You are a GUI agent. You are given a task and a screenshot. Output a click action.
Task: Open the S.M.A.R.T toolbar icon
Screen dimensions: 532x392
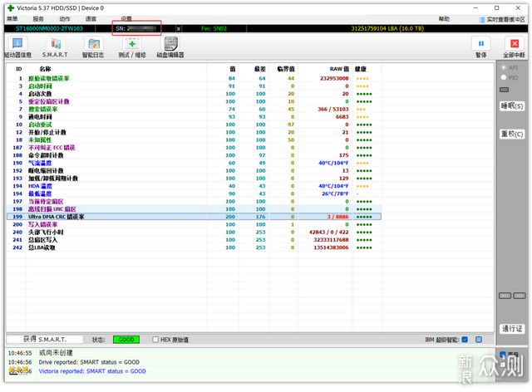[x=56, y=47]
